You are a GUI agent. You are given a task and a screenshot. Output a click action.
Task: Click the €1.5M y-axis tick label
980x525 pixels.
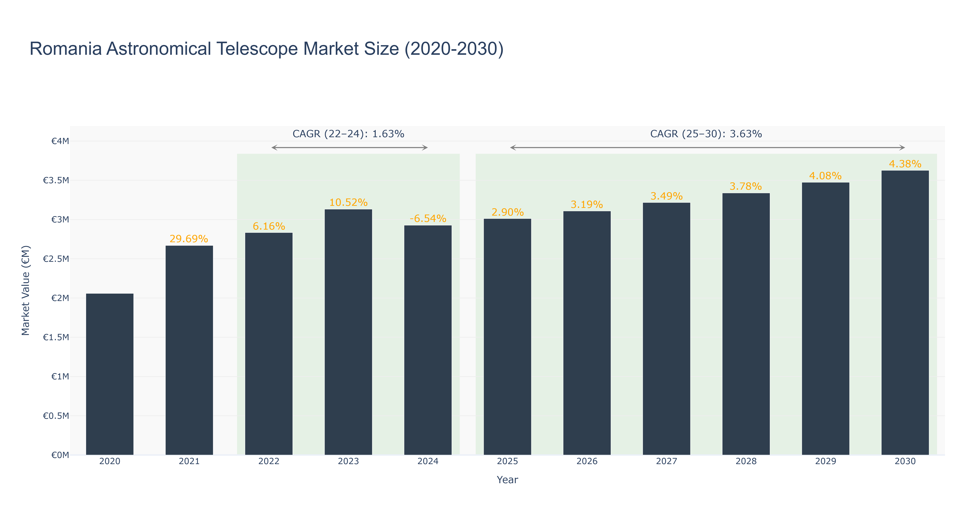pos(56,337)
